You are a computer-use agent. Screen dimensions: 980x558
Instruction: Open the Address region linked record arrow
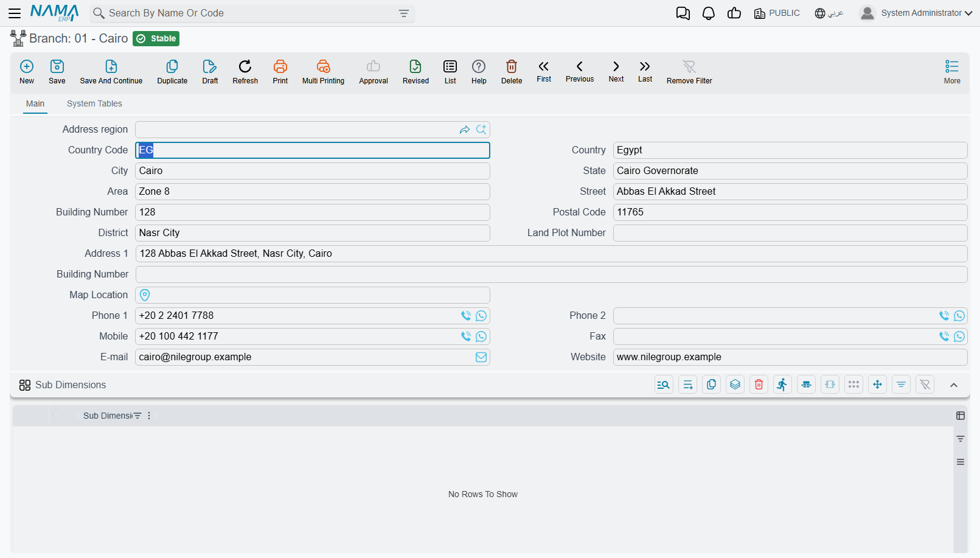(x=465, y=130)
